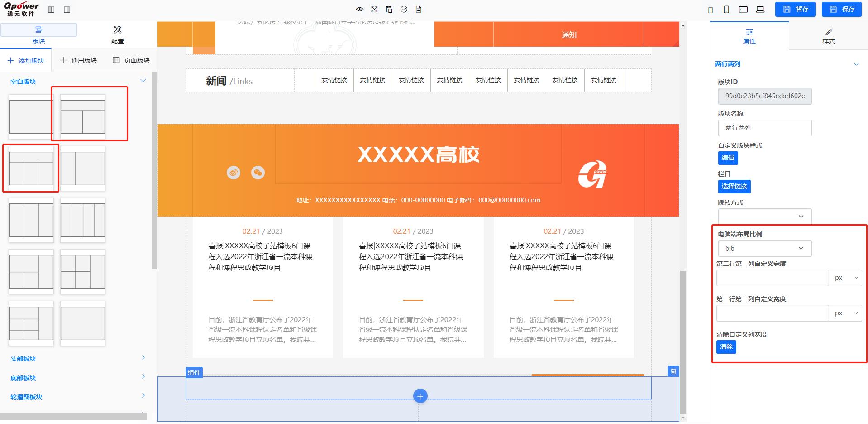The image size is (868, 424).
Task: Toggle the right sidebar panel icon
Action: click(x=67, y=10)
